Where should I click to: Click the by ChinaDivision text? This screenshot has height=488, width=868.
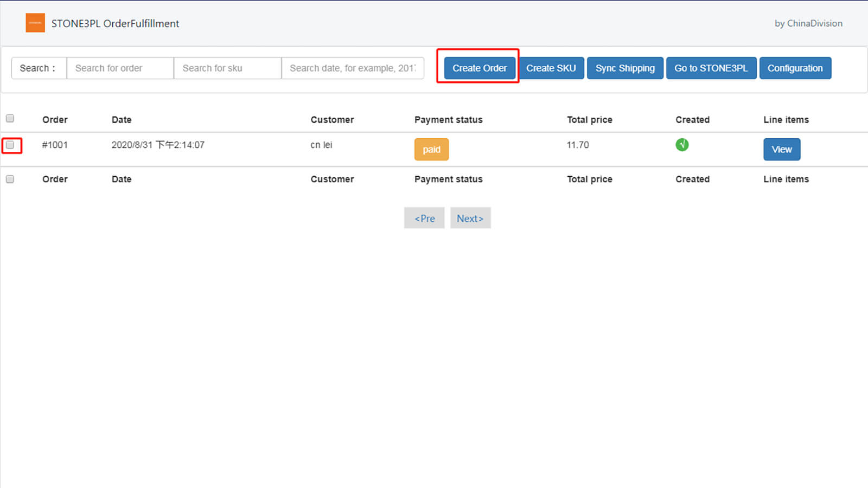pos(808,23)
